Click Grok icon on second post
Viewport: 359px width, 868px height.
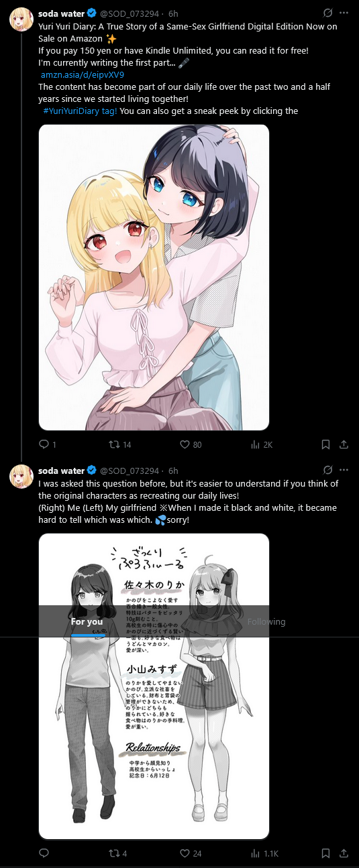[x=327, y=470]
